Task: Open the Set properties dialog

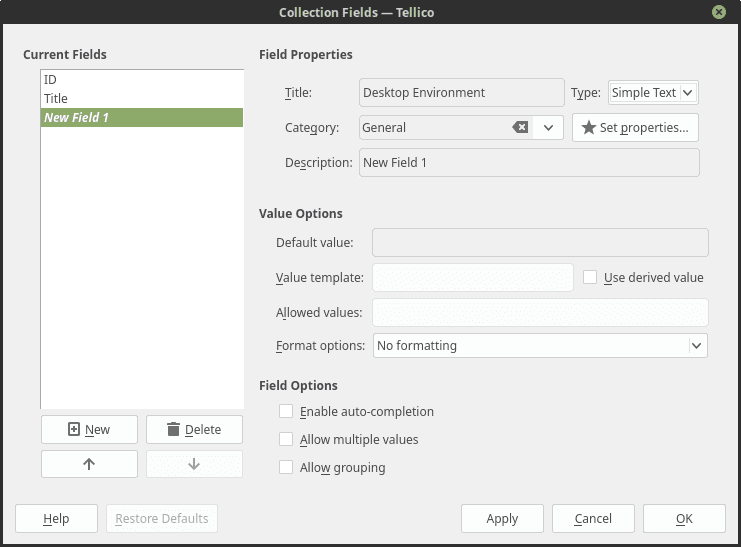Action: point(635,127)
